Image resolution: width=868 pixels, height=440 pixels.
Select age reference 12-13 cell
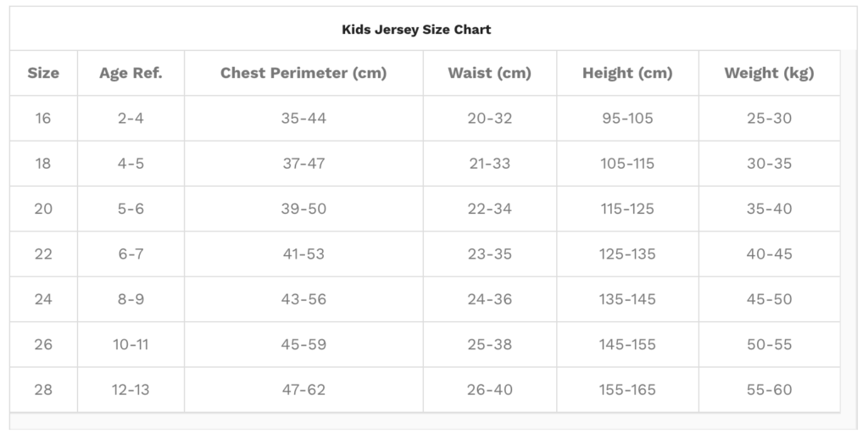coord(131,390)
